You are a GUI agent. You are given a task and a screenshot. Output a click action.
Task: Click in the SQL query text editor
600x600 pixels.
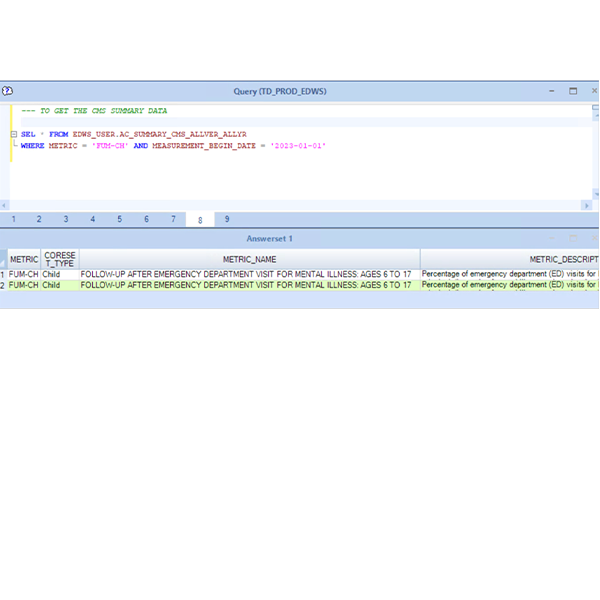(300, 170)
